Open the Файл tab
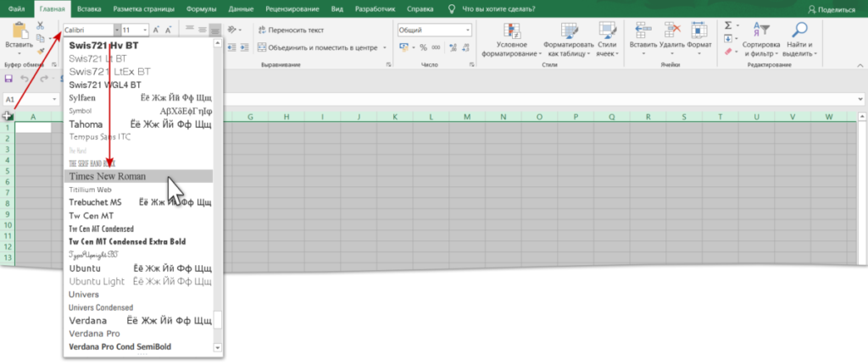This screenshot has height=364, width=868. click(x=15, y=9)
